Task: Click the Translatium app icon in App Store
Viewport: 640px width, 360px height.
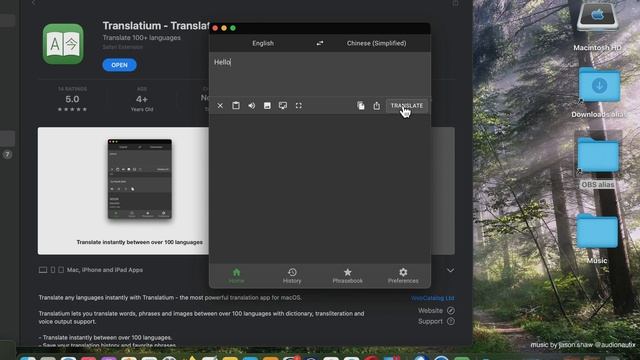Action: tap(63, 44)
